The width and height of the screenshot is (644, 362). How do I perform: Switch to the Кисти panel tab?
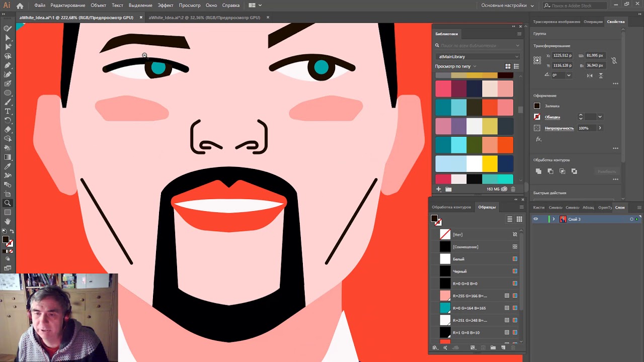tap(539, 207)
